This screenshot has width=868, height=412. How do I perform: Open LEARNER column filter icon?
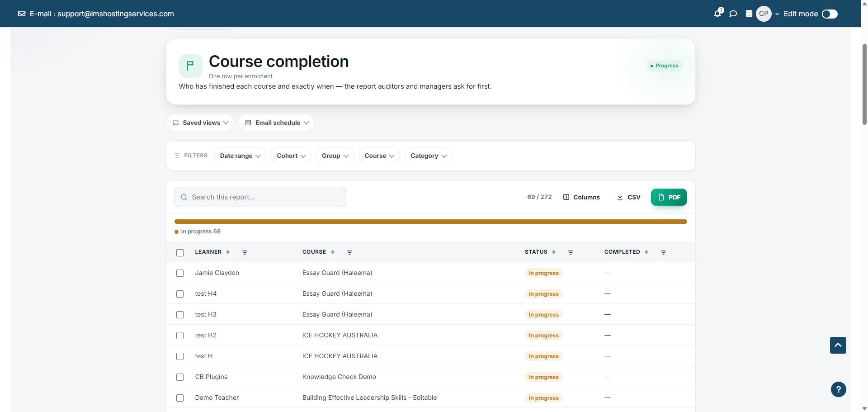tap(245, 252)
